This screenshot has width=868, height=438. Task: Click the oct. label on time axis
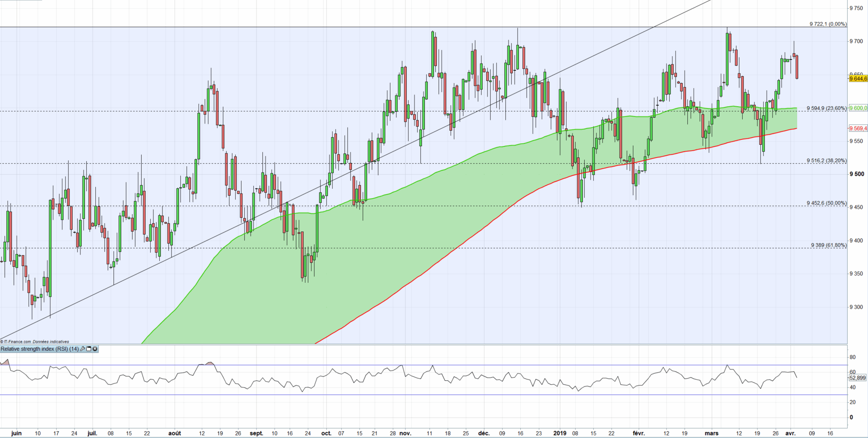click(x=326, y=433)
